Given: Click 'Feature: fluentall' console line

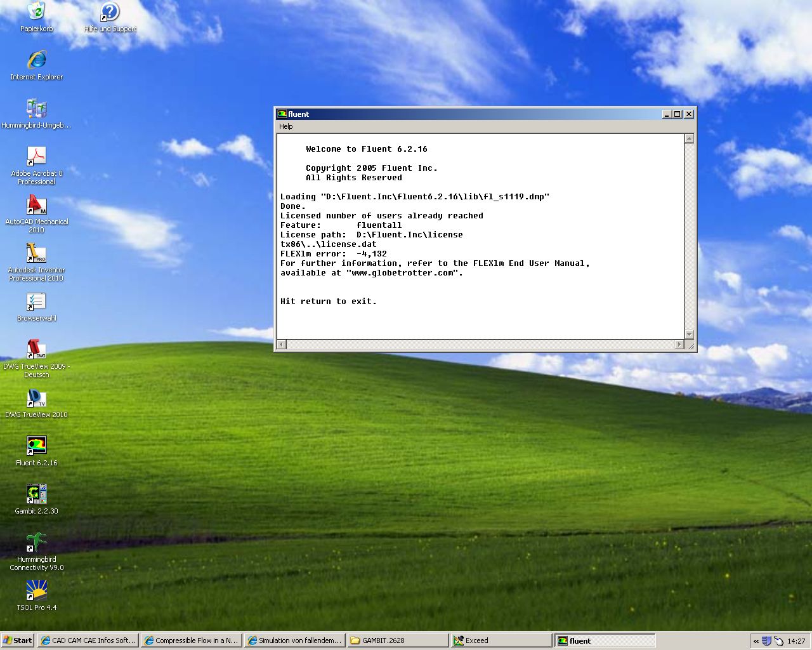Looking at the screenshot, I should click(x=341, y=225).
